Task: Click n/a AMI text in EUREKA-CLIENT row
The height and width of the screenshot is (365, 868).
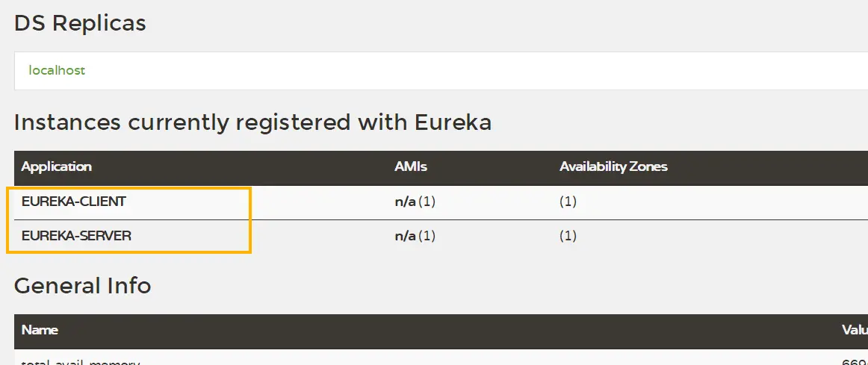Action: [405, 202]
